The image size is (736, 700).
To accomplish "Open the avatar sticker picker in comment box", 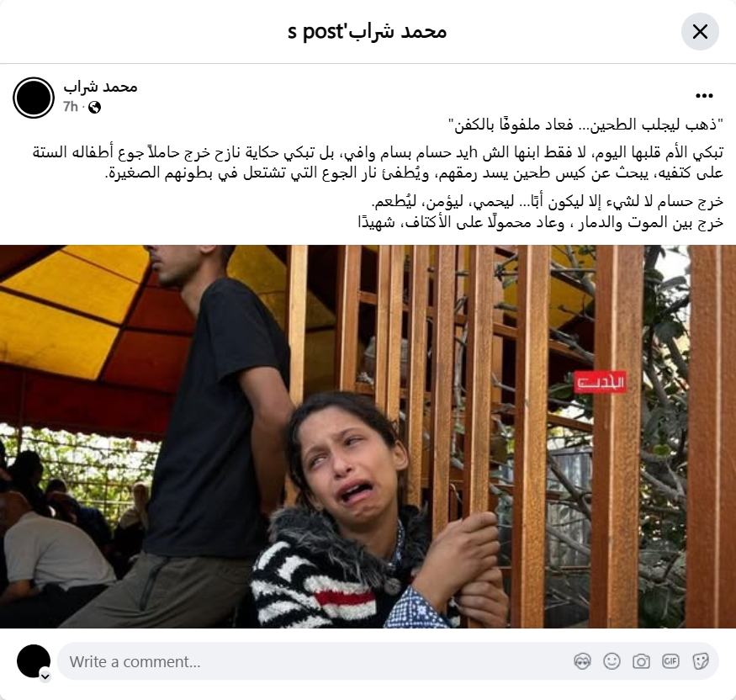I will click(x=582, y=661).
